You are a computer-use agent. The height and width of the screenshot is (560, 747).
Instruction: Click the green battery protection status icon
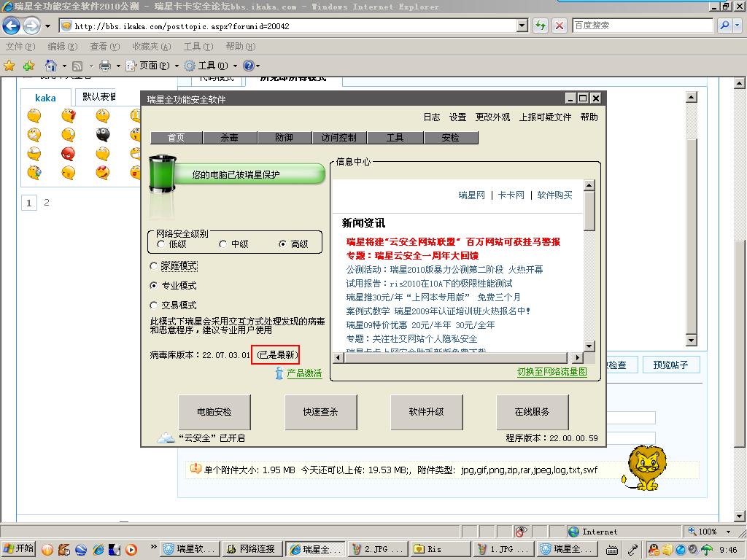coord(163,174)
